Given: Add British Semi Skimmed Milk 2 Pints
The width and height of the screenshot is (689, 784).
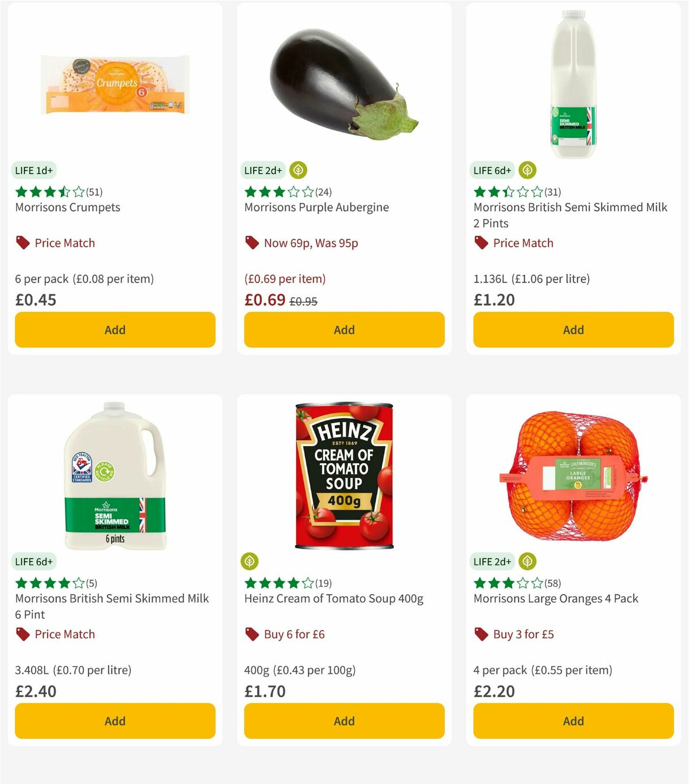Looking at the screenshot, I should pos(573,329).
